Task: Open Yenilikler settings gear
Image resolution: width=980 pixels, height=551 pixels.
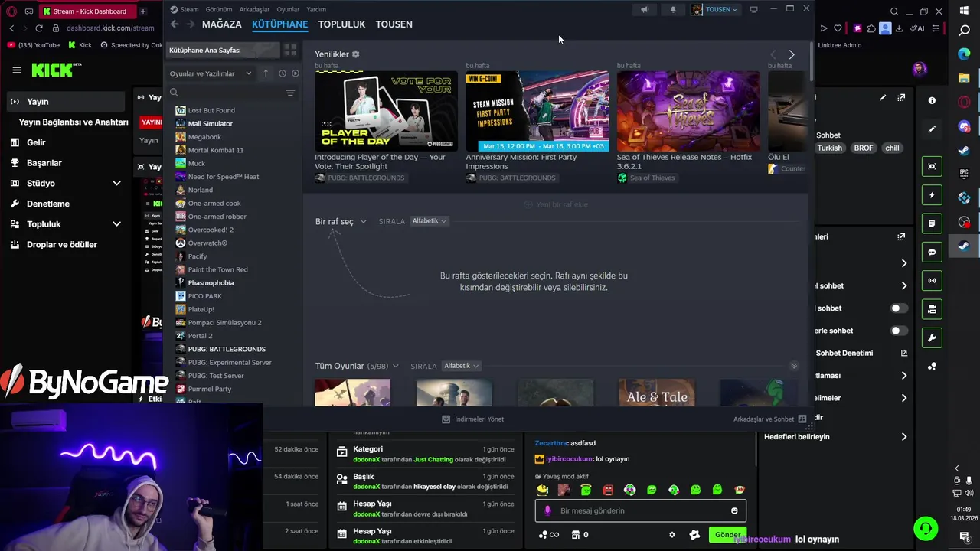Action: tap(355, 54)
